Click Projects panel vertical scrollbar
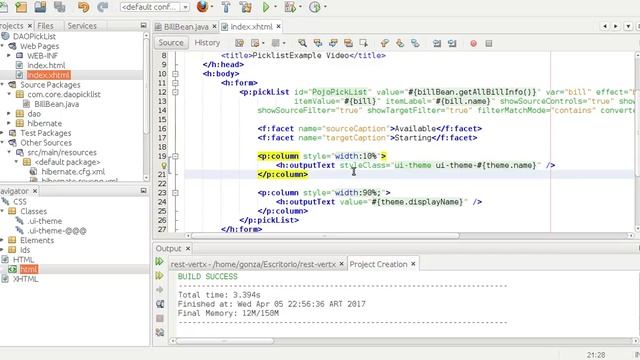The height and width of the screenshot is (360, 640). pyautogui.click(x=146, y=86)
